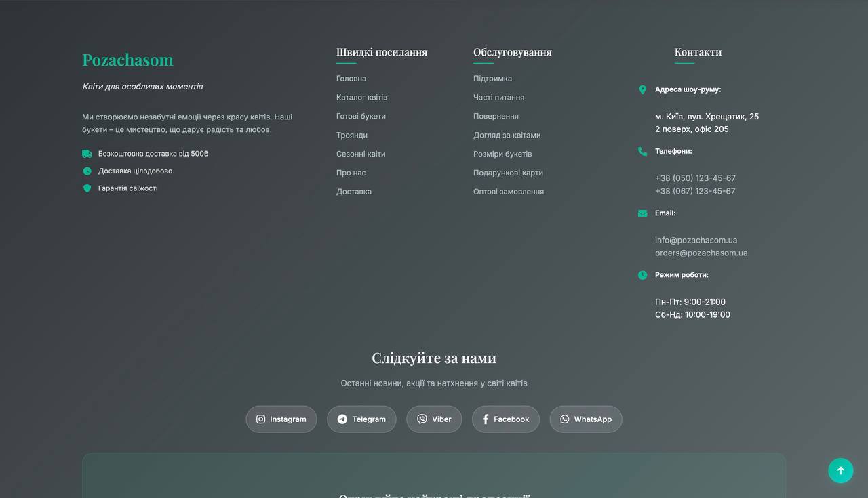Click the Контакти heading
Viewport: 868px width, 498px height.
pos(698,52)
